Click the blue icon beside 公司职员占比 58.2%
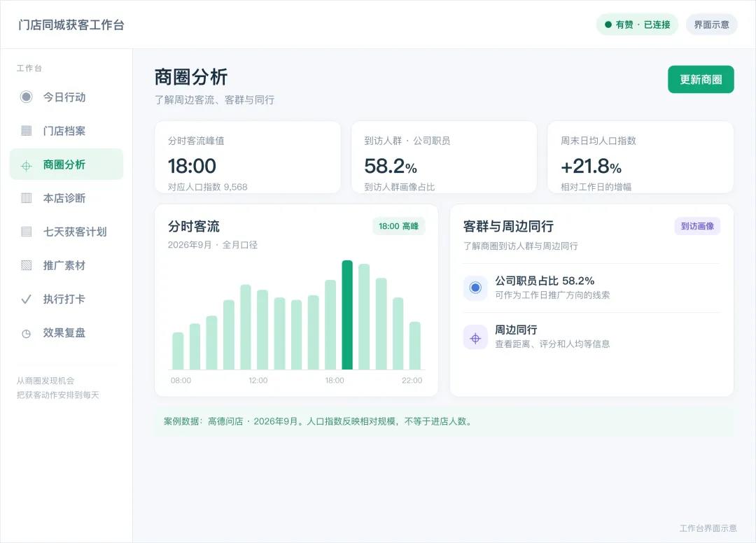Image resolution: width=756 pixels, height=543 pixels. coord(475,288)
